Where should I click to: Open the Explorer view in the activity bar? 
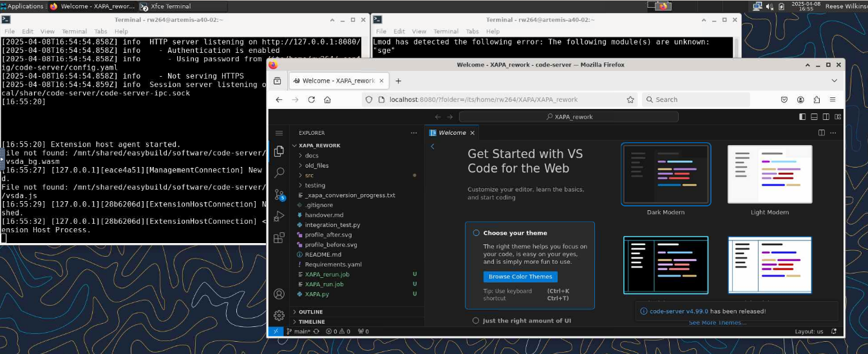tap(279, 151)
